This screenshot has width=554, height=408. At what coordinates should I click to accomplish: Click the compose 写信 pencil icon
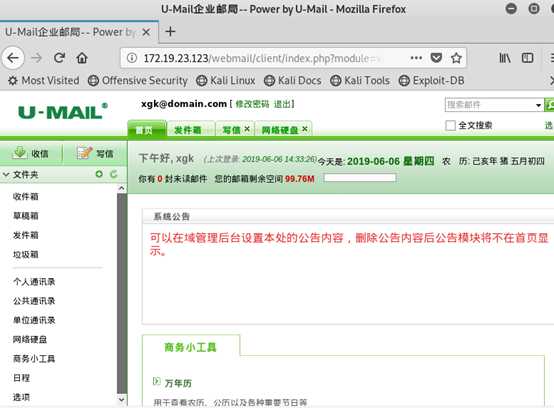coord(84,152)
